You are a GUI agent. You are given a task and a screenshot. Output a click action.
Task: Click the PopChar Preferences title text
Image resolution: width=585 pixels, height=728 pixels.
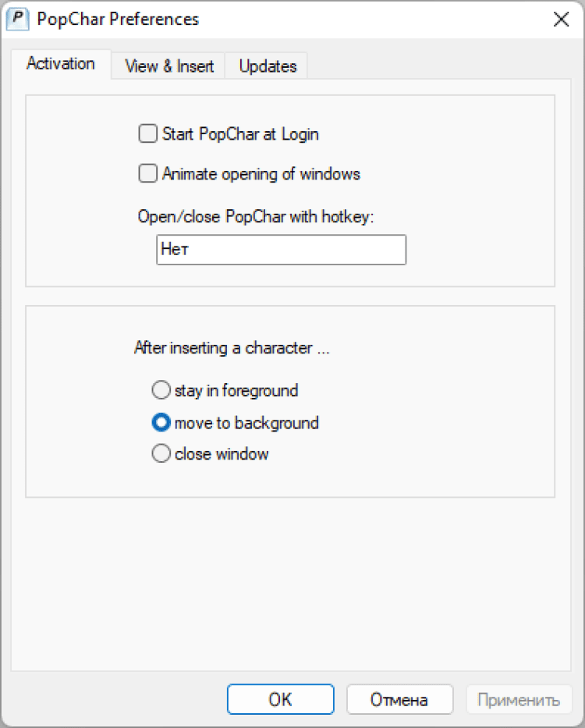(118, 20)
